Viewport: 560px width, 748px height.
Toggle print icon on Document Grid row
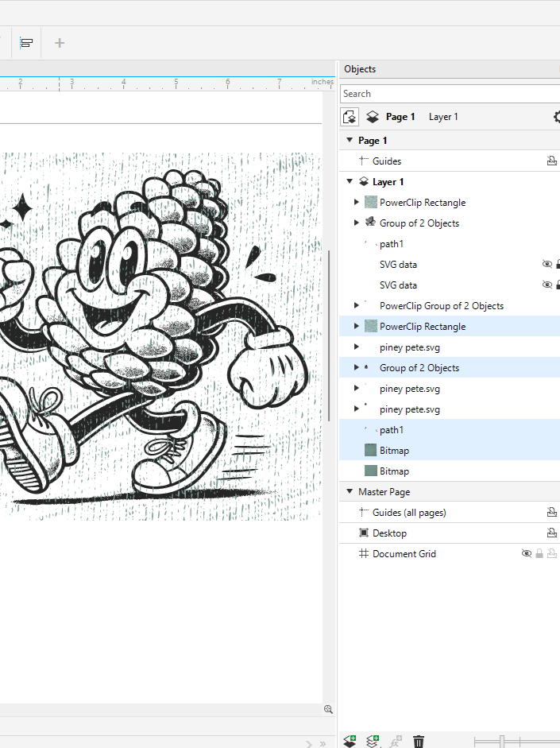[x=552, y=553]
